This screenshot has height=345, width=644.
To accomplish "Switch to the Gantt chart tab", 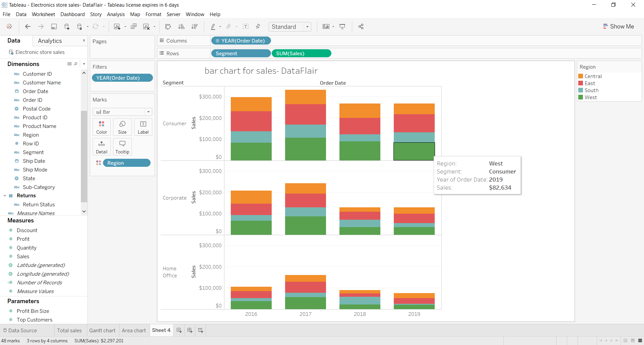I will (102, 330).
